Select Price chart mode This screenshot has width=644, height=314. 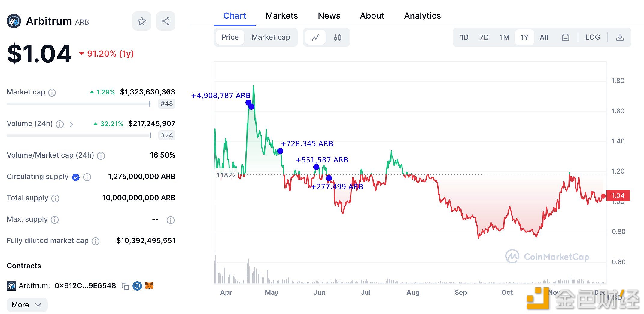pos(230,37)
